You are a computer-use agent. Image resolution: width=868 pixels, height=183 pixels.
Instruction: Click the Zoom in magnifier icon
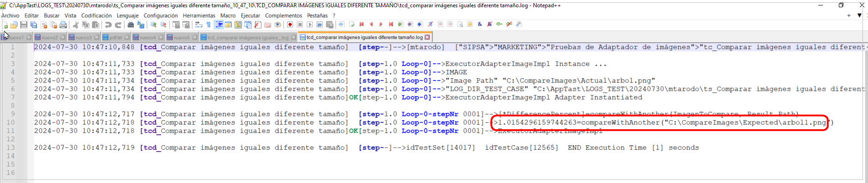pyautogui.click(x=154, y=25)
